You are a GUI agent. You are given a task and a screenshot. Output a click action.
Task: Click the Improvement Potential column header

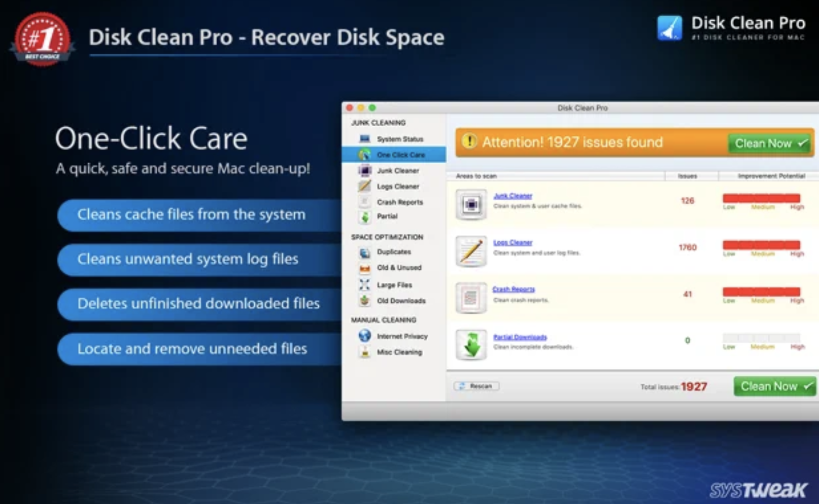point(771,176)
